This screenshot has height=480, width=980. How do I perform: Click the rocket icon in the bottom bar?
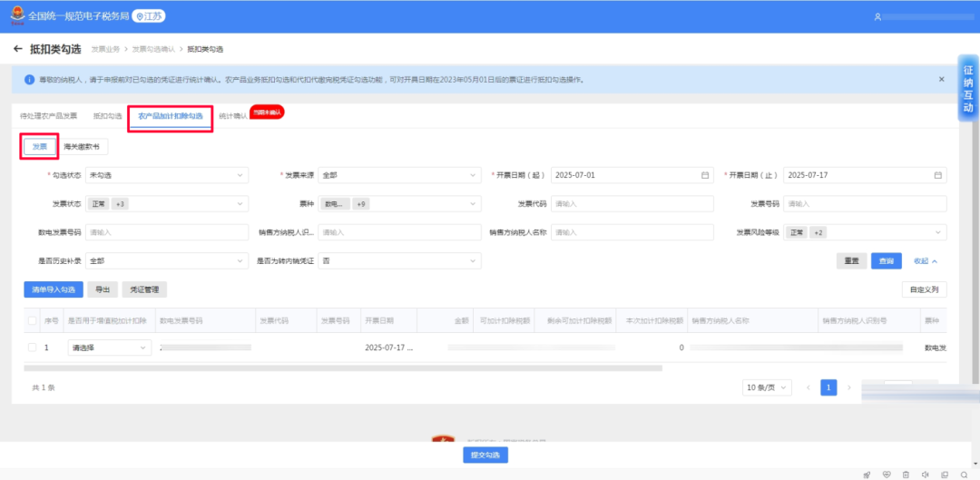pyautogui.click(x=867, y=475)
